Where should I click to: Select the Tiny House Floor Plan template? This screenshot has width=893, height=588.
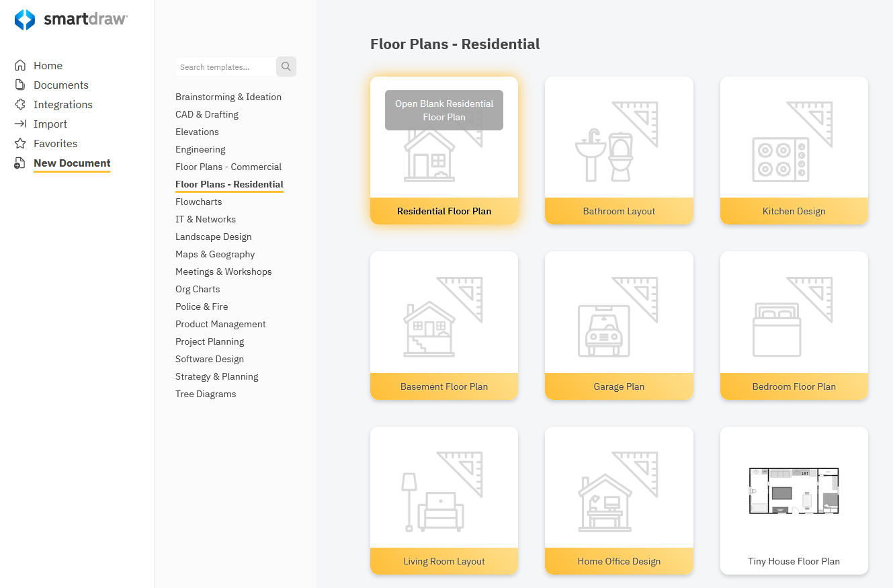tap(794, 501)
